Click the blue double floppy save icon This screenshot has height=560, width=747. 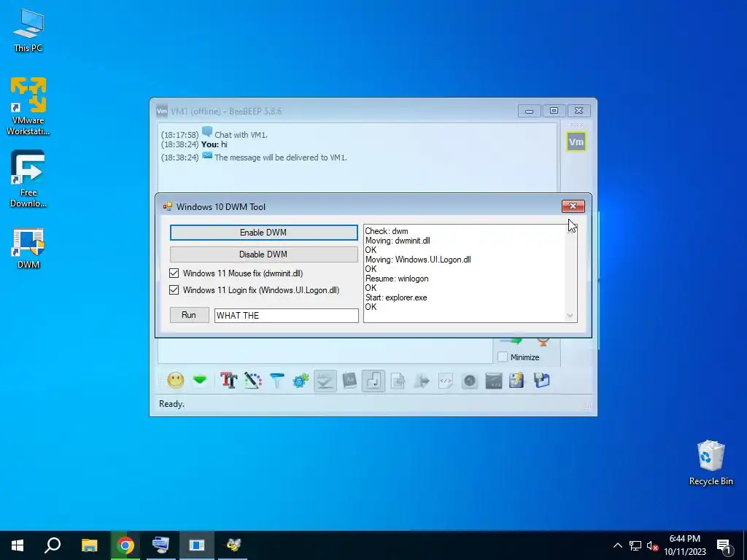coord(542,381)
